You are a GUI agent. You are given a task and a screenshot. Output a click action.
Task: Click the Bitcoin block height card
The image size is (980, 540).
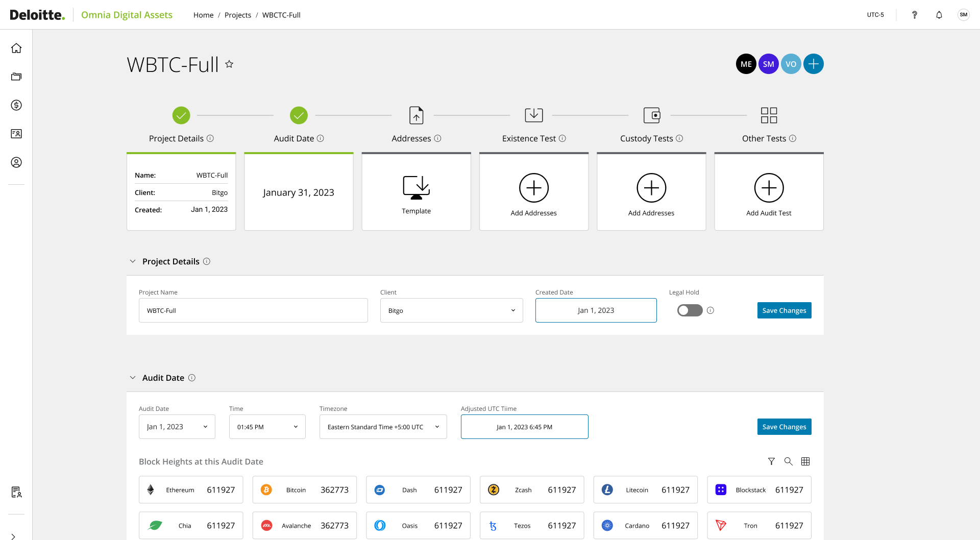coord(304,489)
